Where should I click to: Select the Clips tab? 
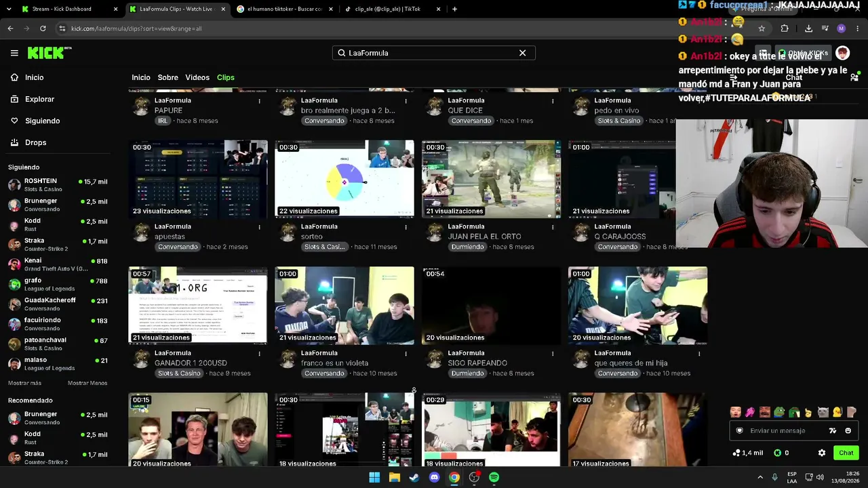(x=226, y=77)
